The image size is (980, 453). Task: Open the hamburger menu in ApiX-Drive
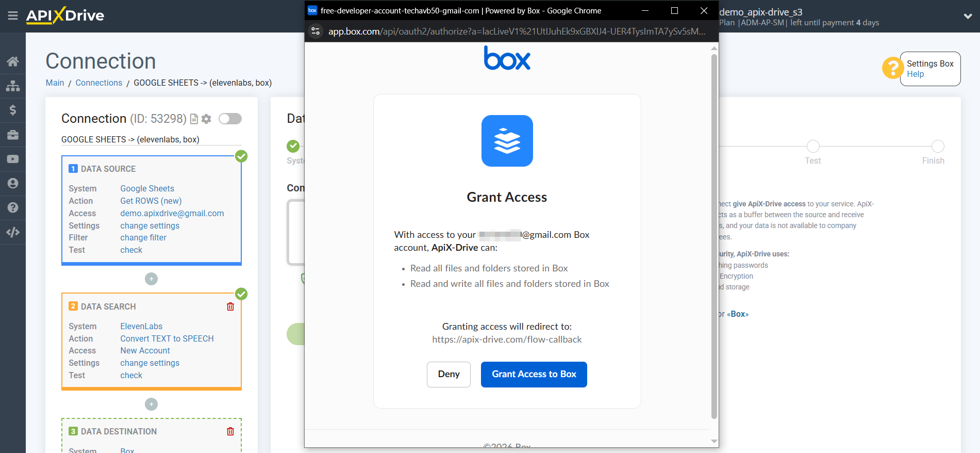[x=13, y=16]
